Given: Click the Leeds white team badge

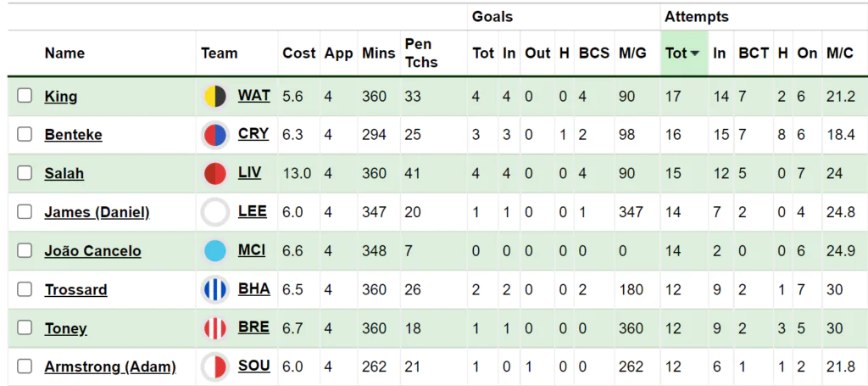Looking at the screenshot, I should (214, 212).
